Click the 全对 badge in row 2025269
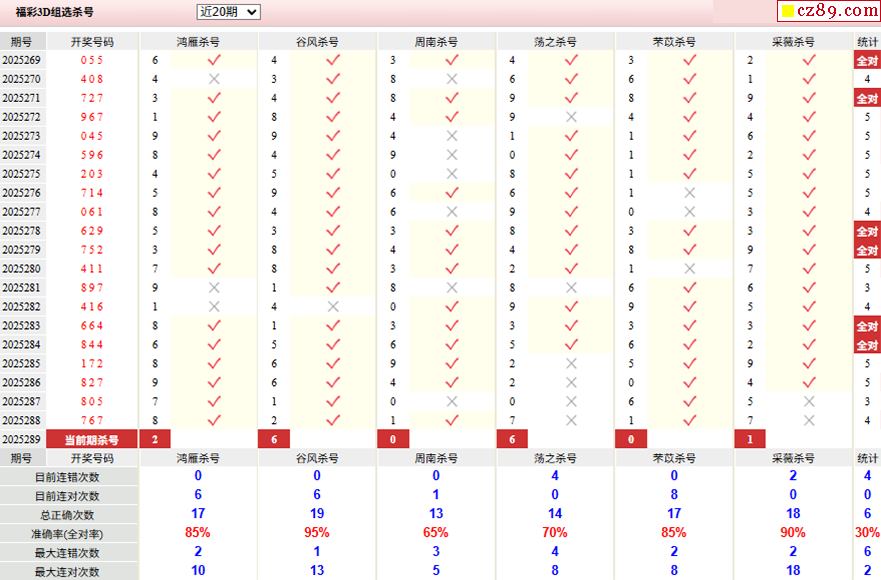This screenshot has width=881, height=580. coord(867,60)
